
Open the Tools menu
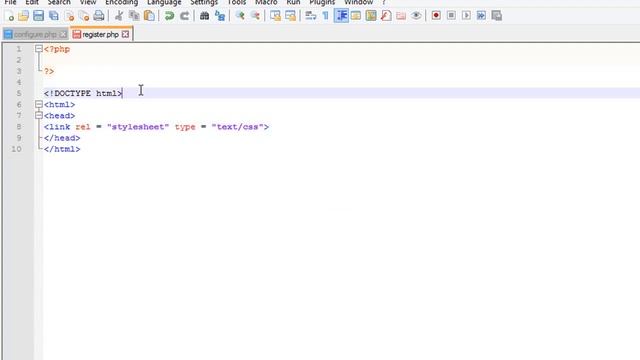pyautogui.click(x=237, y=2)
